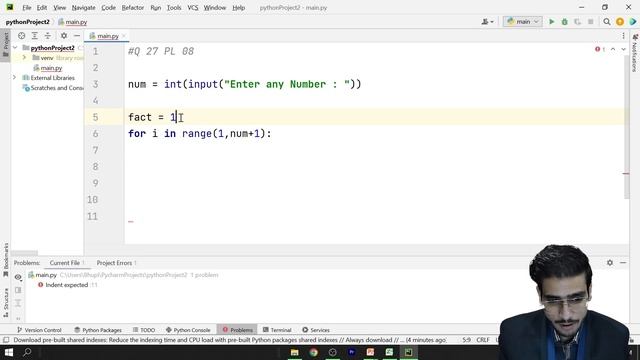
Task: Open the VCS menu
Action: [192, 7]
